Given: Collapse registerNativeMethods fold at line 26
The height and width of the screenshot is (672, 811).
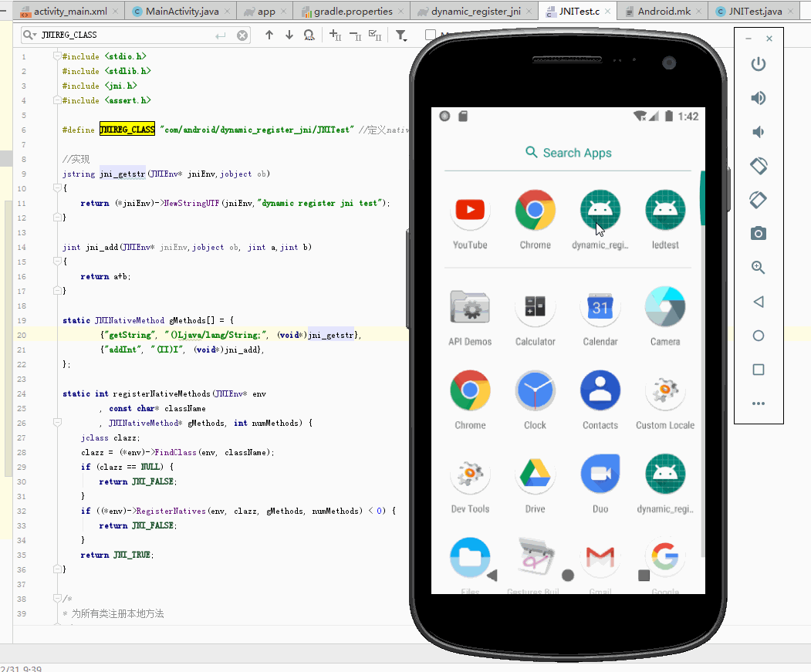Looking at the screenshot, I should tap(57, 423).
